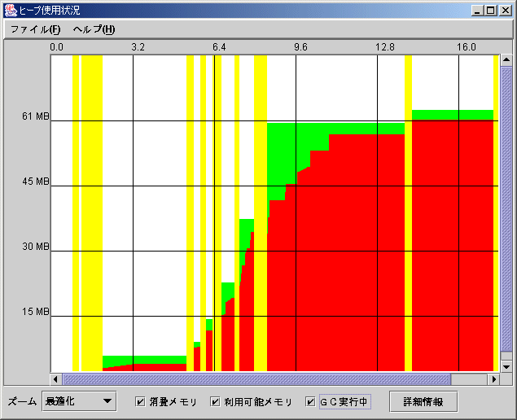Screen dimensions: 517x420
Task: Click the horizontal scrollbar right arrow
Action: coord(493,379)
